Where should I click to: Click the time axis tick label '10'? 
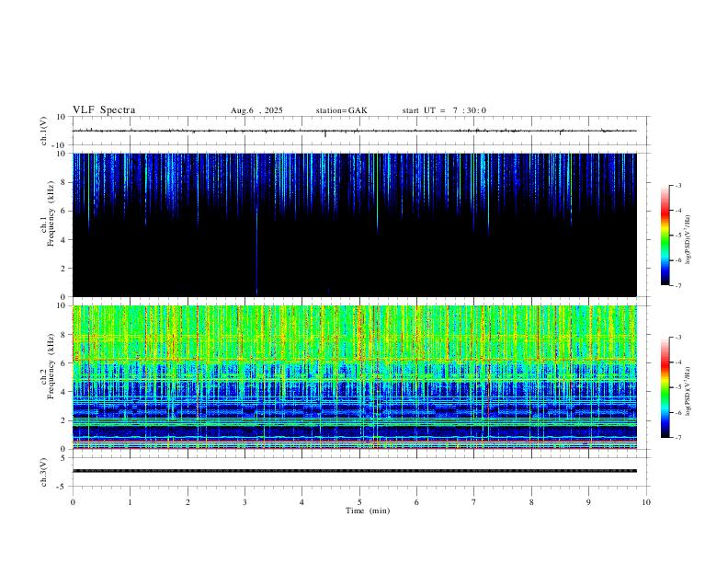(646, 502)
